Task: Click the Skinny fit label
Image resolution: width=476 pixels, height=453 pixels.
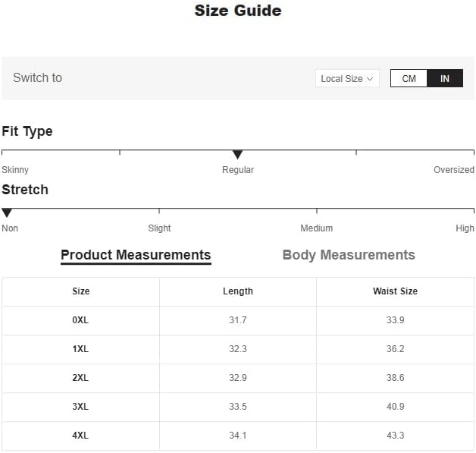Action: [15, 170]
